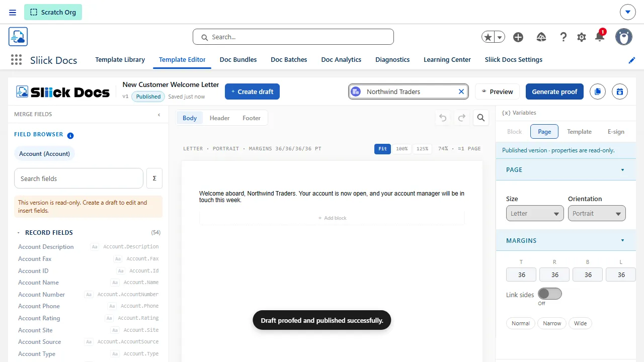Screen dimensions: 644x362
Task: Open the app launcher grid icon
Action: (x=16, y=60)
